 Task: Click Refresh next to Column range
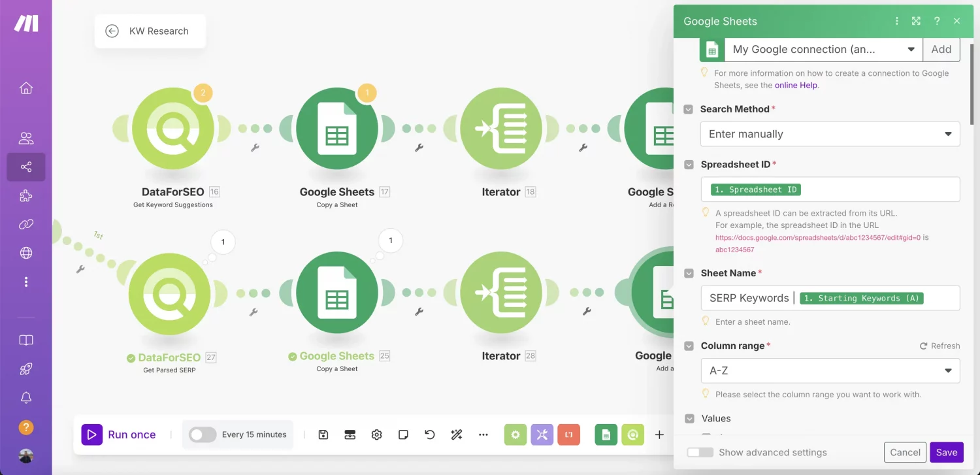click(x=941, y=346)
